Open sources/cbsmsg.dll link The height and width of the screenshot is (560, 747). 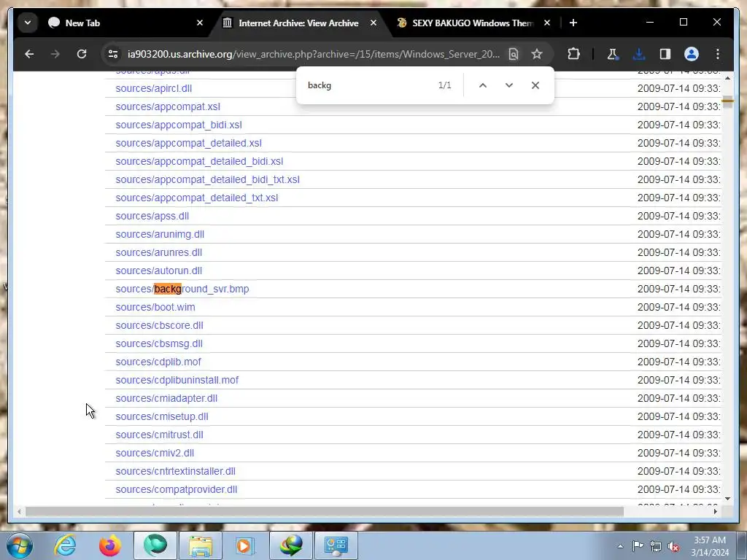tap(158, 344)
